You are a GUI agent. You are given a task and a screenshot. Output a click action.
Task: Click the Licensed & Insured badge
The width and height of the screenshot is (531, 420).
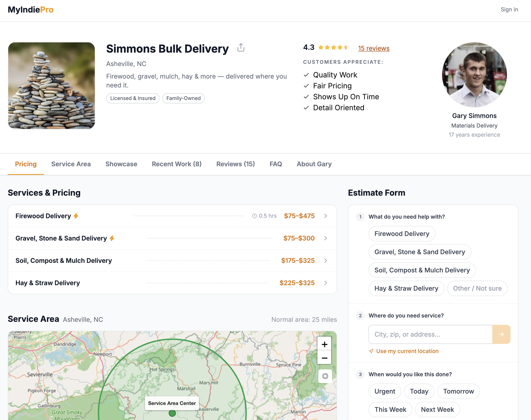[133, 98]
